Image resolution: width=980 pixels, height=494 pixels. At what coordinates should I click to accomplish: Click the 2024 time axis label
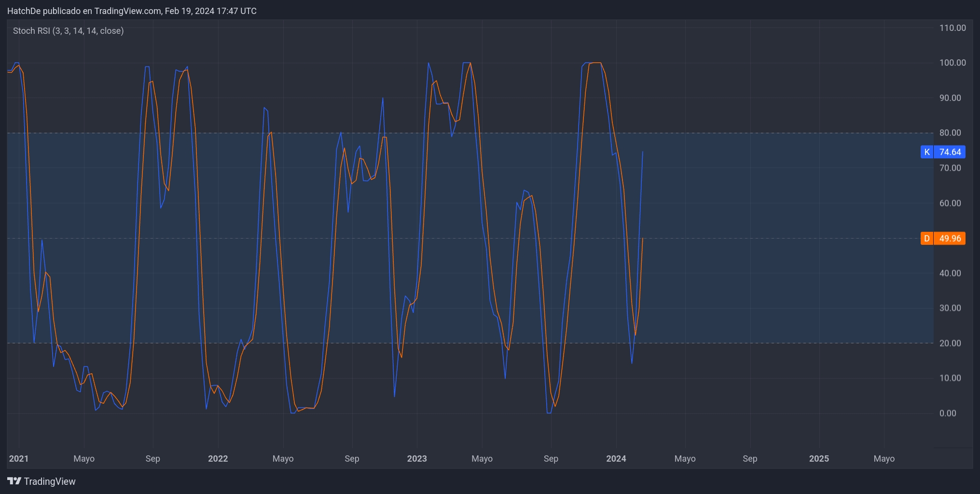pyautogui.click(x=616, y=459)
